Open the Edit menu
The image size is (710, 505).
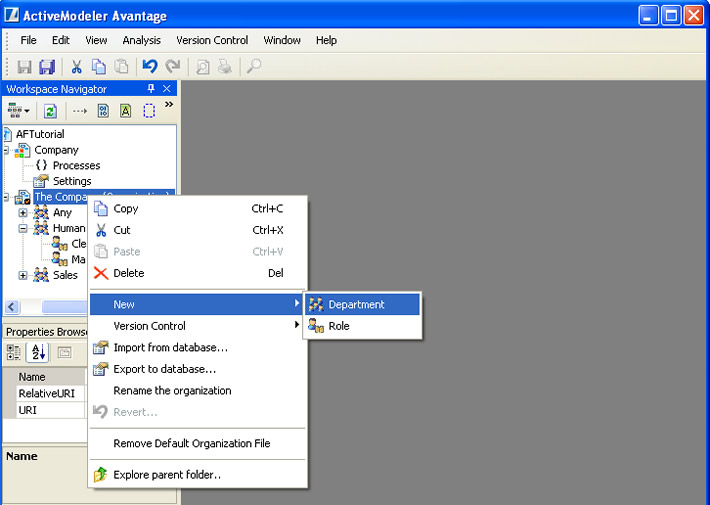[61, 40]
